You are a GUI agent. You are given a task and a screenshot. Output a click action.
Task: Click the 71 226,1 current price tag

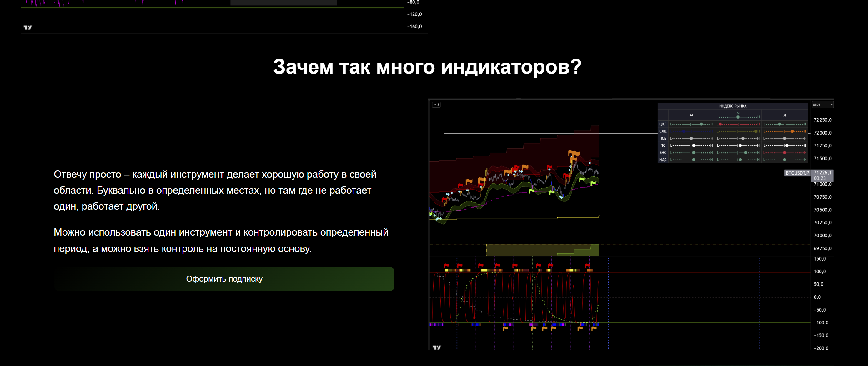pyautogui.click(x=822, y=173)
